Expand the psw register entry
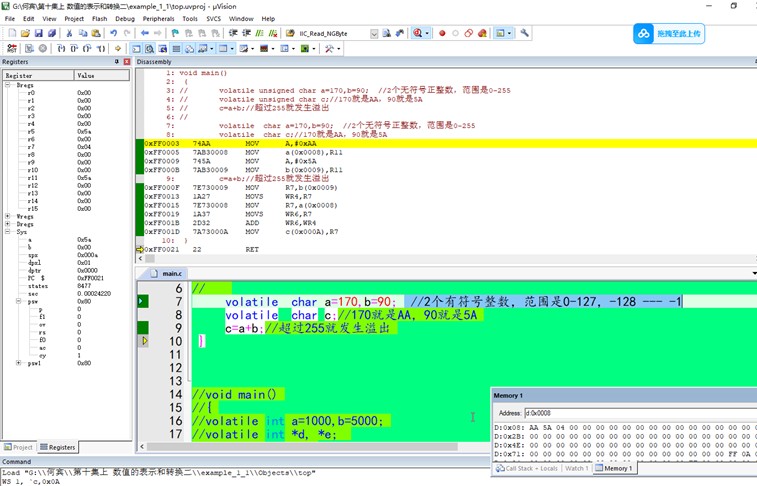 pos(20,301)
